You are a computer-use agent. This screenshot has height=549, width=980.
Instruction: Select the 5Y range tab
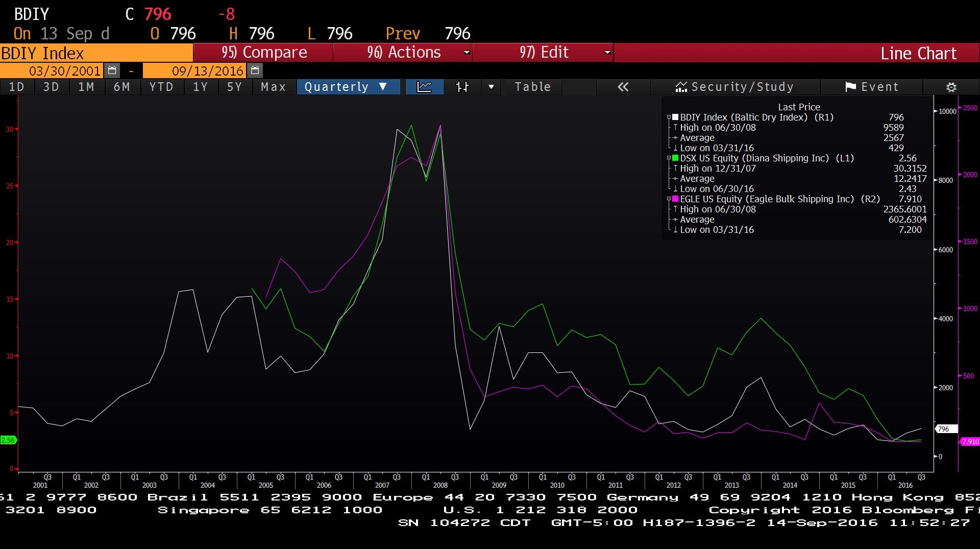pos(235,87)
